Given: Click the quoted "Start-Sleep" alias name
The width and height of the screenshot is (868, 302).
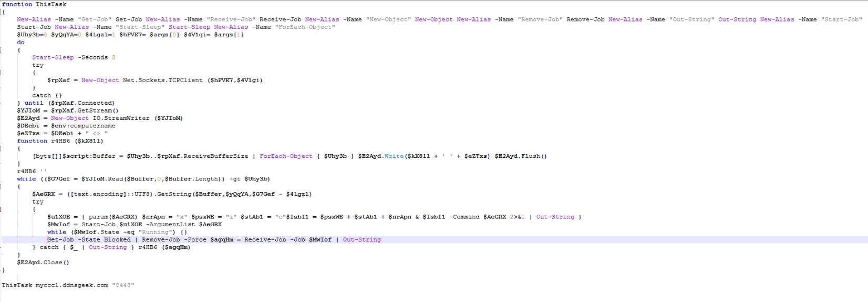Looking at the screenshot, I should [140, 27].
